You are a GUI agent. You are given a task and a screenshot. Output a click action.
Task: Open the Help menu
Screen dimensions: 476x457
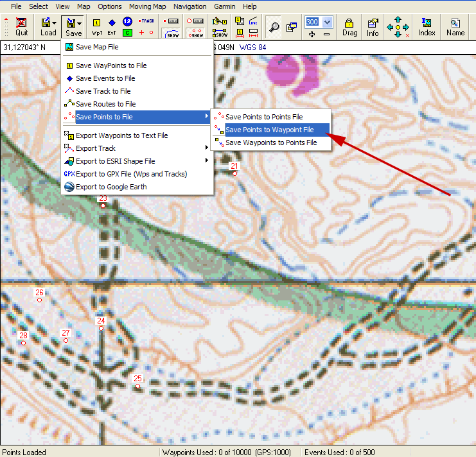click(x=249, y=6)
